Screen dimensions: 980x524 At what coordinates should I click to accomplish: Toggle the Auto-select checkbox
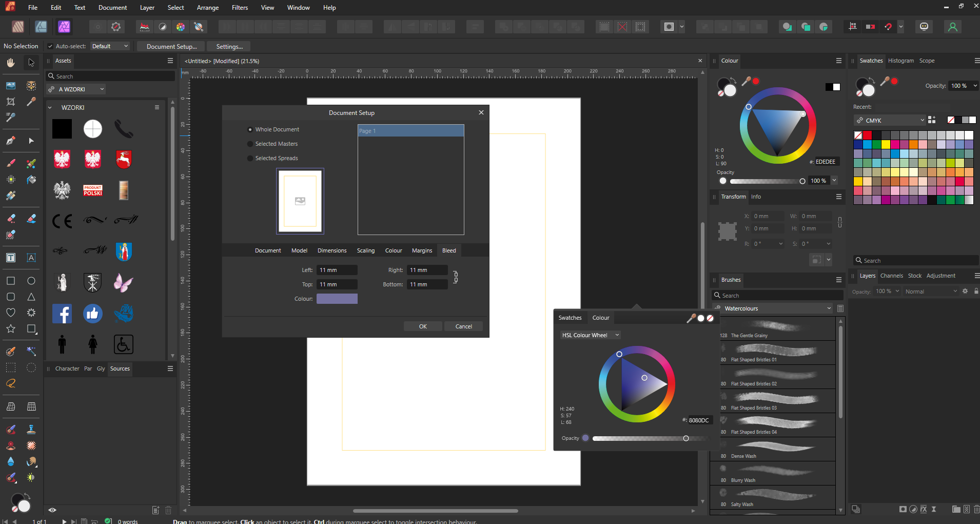[50, 46]
